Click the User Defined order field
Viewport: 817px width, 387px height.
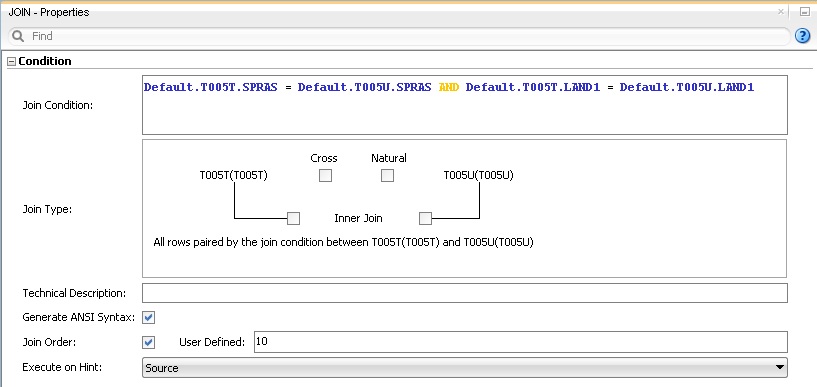coord(521,342)
